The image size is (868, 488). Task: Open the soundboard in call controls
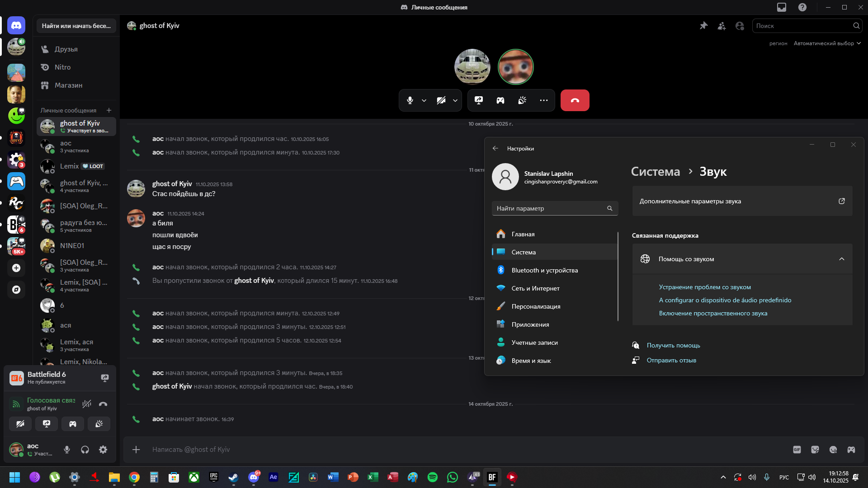(522, 100)
